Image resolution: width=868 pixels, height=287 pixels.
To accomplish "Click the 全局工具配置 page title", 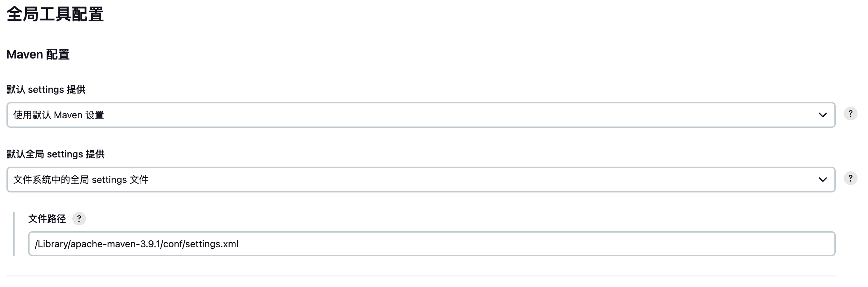I will [x=55, y=15].
